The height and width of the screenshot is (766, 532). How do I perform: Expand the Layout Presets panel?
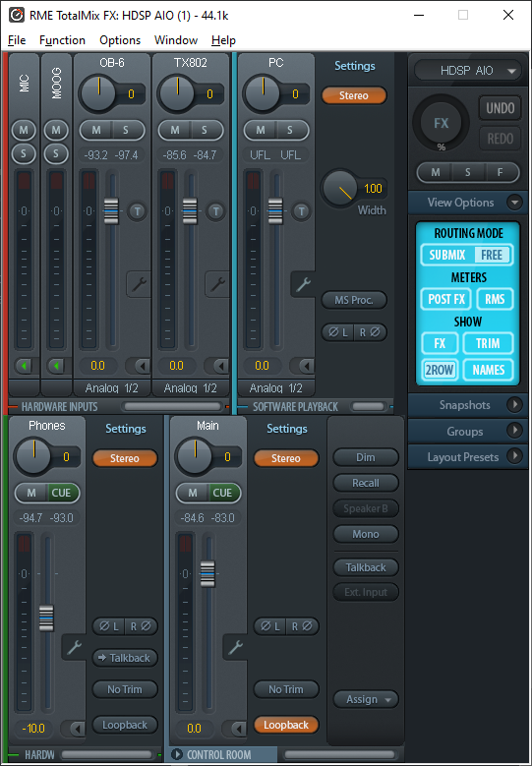coord(514,456)
